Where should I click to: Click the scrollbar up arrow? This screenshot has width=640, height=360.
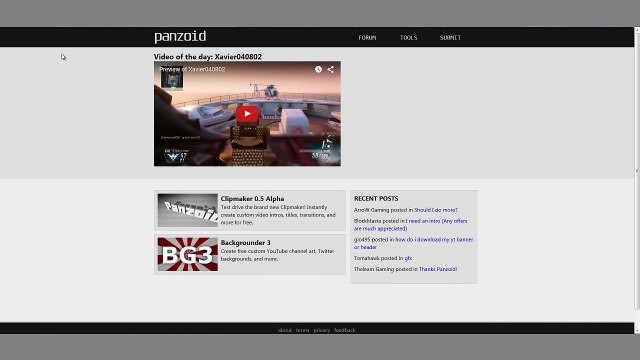pyautogui.click(x=637, y=30)
